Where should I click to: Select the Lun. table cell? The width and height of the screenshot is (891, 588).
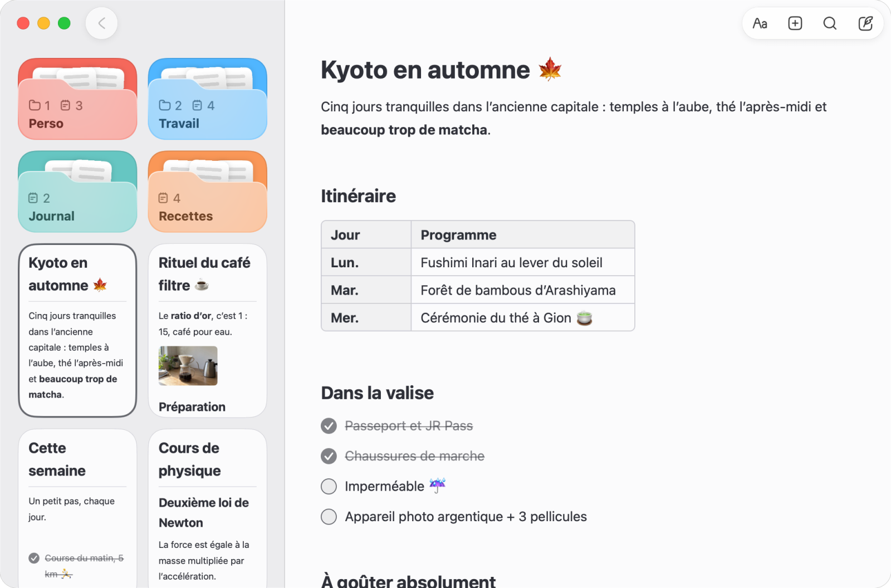[x=366, y=262]
